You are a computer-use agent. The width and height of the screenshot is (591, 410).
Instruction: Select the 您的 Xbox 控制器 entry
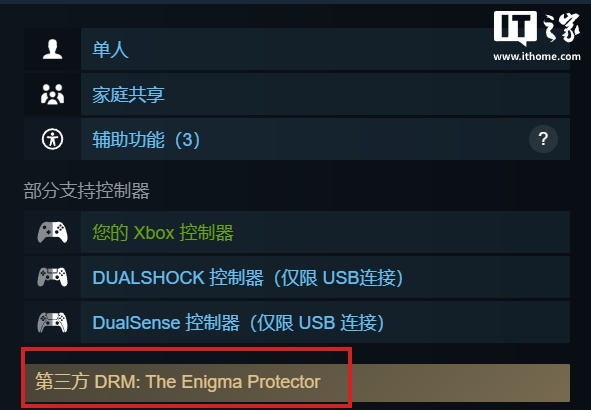pos(163,233)
